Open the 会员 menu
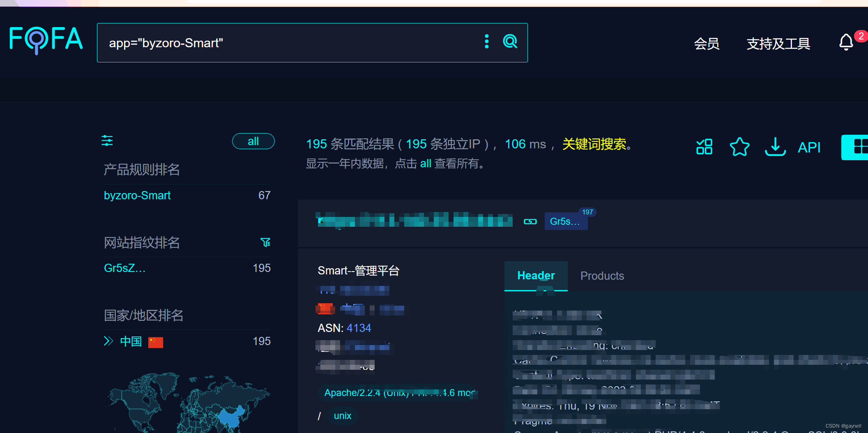 (x=707, y=44)
